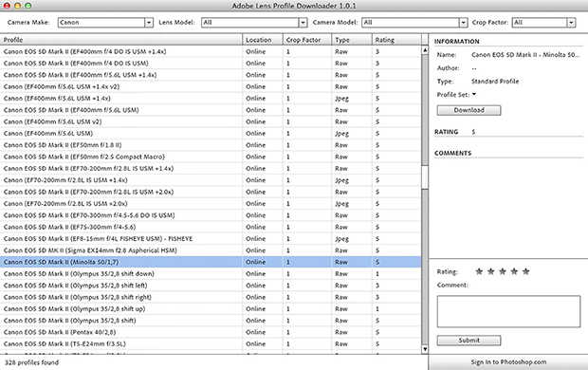The image size is (588, 370).
Task: Open the Crop Factor dropdown
Action: 543,23
